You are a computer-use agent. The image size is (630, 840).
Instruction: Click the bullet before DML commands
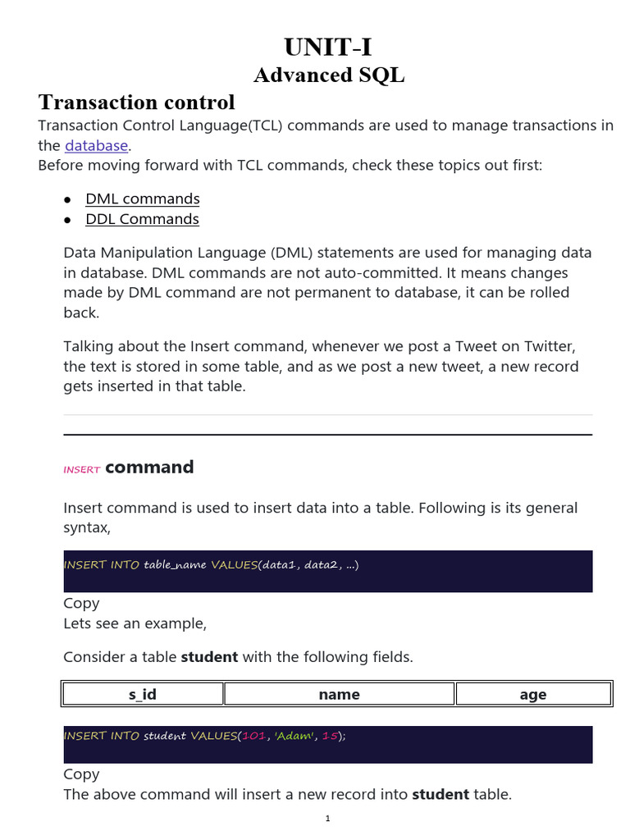pos(67,200)
